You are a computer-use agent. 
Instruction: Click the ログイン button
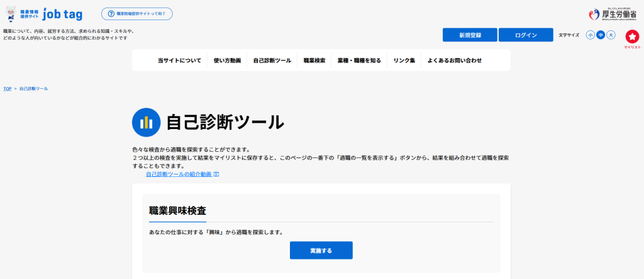point(526,35)
